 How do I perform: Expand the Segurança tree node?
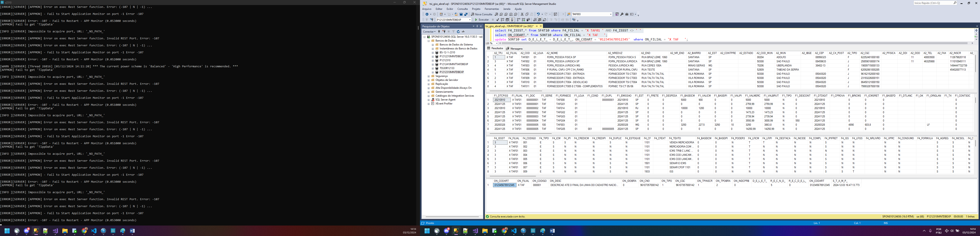point(429,76)
